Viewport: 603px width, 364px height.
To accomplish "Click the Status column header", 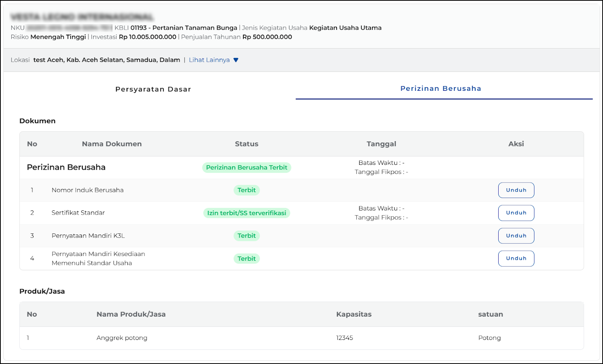I will point(246,144).
